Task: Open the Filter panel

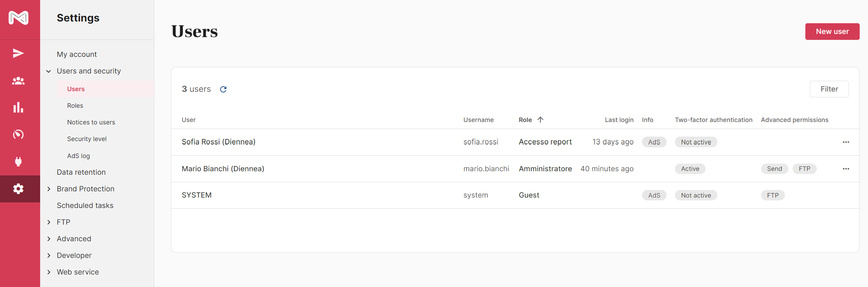Action: pos(829,89)
